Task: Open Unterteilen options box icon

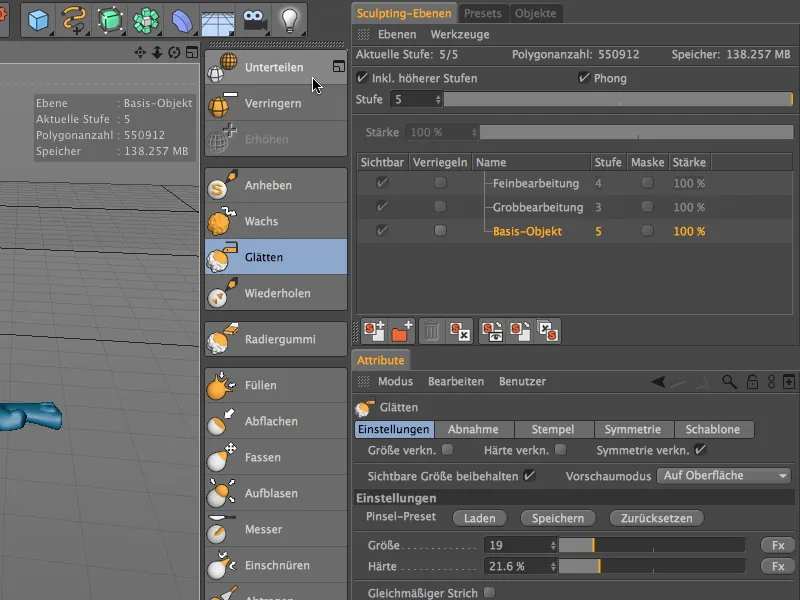Action: 339,66
